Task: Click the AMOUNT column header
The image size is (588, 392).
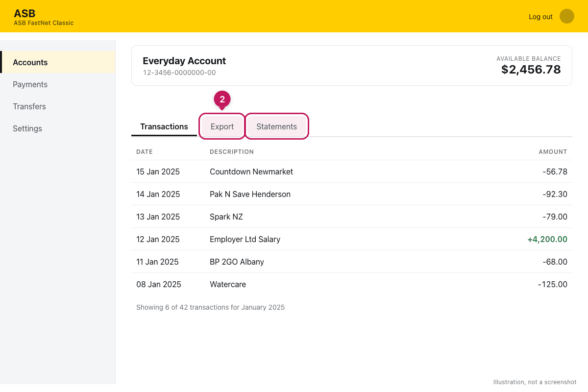Action: pos(553,152)
